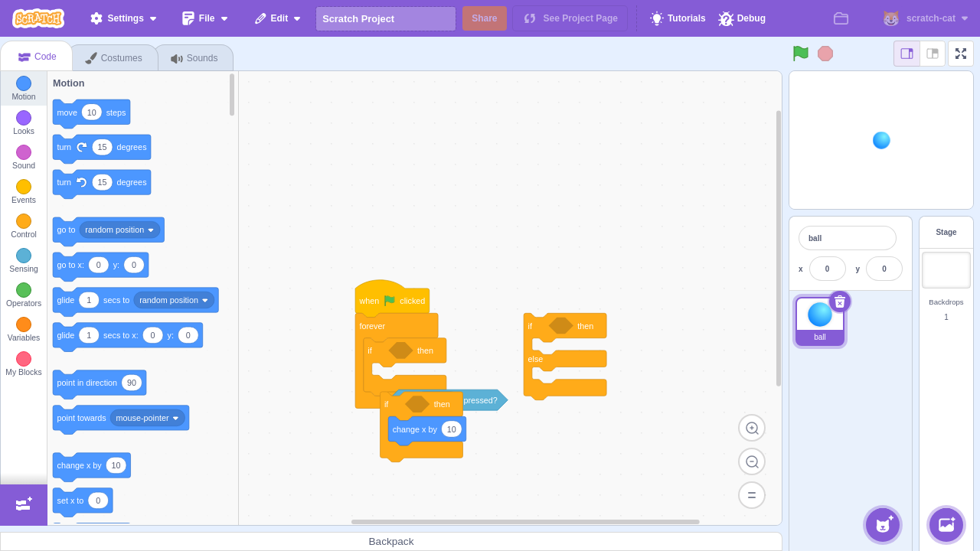Select the ball sprite thumbnail

pos(820,321)
